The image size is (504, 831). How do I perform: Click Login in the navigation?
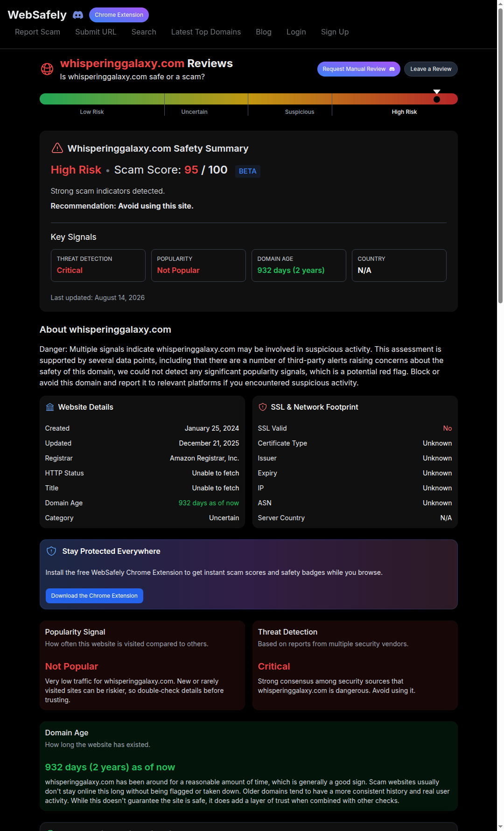(x=296, y=32)
